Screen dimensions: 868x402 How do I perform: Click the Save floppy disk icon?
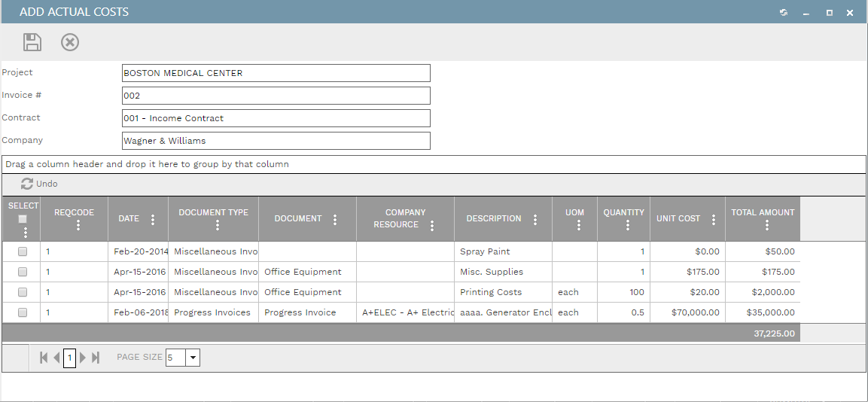[32, 42]
